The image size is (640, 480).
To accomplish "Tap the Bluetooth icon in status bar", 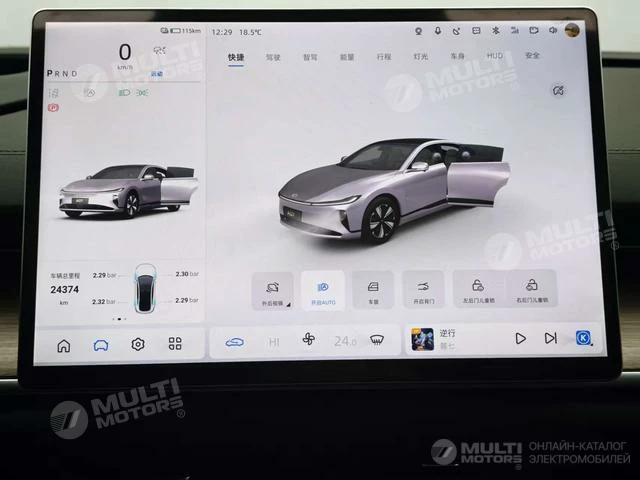I will [509, 31].
